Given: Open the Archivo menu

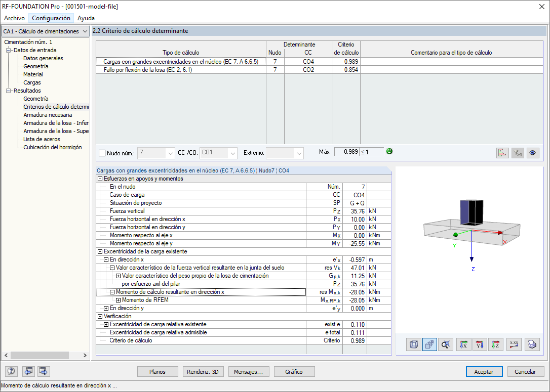Looking at the screenshot, I should (14, 18).
